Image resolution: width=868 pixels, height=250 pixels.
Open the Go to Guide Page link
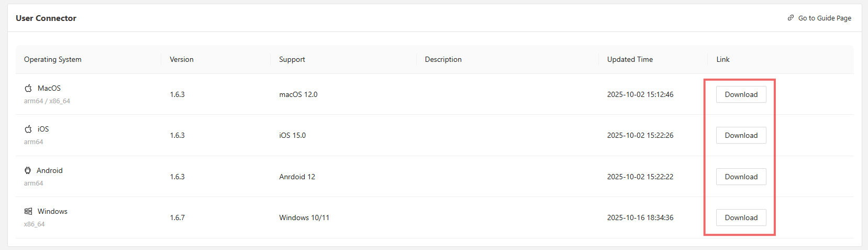824,18
